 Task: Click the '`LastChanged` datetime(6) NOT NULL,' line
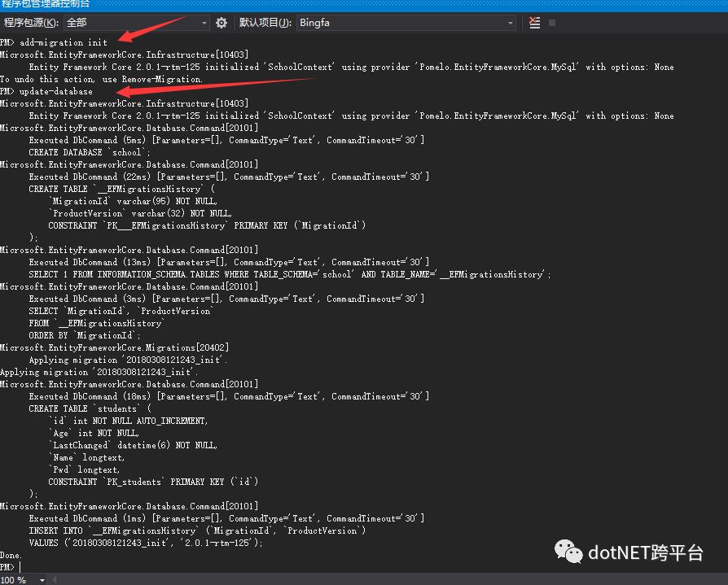[x=133, y=445]
